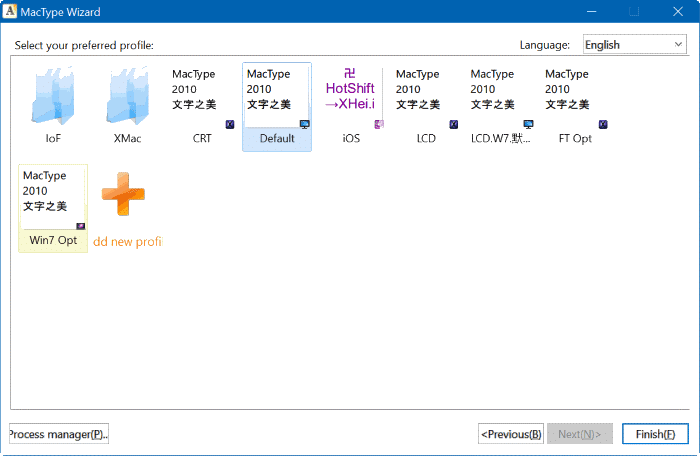Click the 'Win7 Opt' profile name label

(53, 240)
